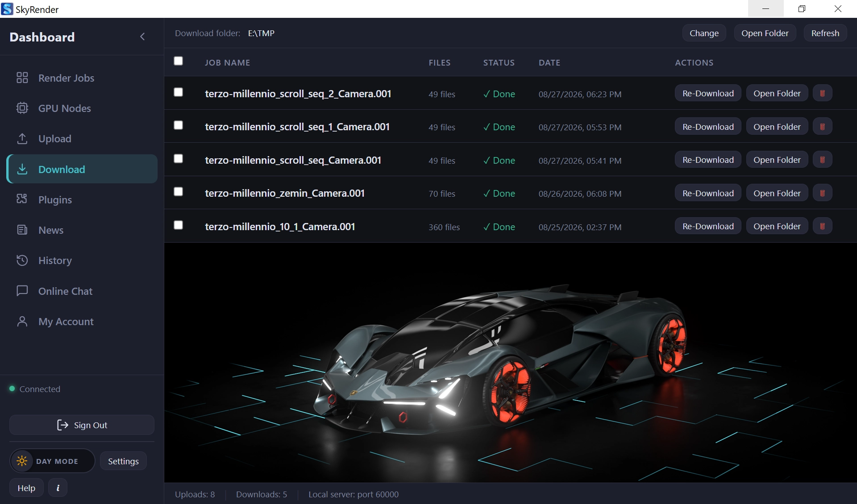Open Folder for scroll_seq_1_Camera.001 job
This screenshot has width=857, height=504.
pyautogui.click(x=777, y=127)
